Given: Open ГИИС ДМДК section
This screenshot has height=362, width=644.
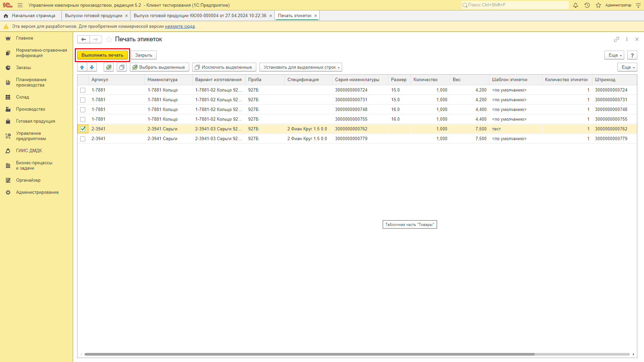Looking at the screenshot, I should 29,151.
